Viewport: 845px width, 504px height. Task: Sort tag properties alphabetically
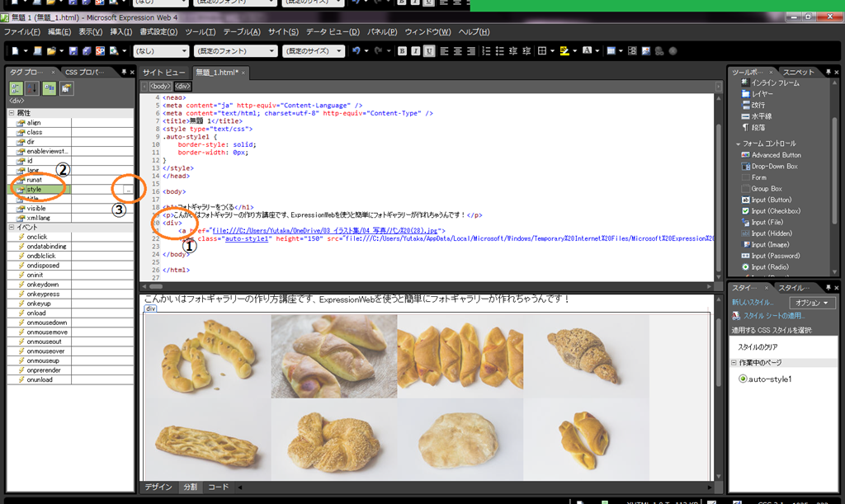pyautogui.click(x=32, y=88)
